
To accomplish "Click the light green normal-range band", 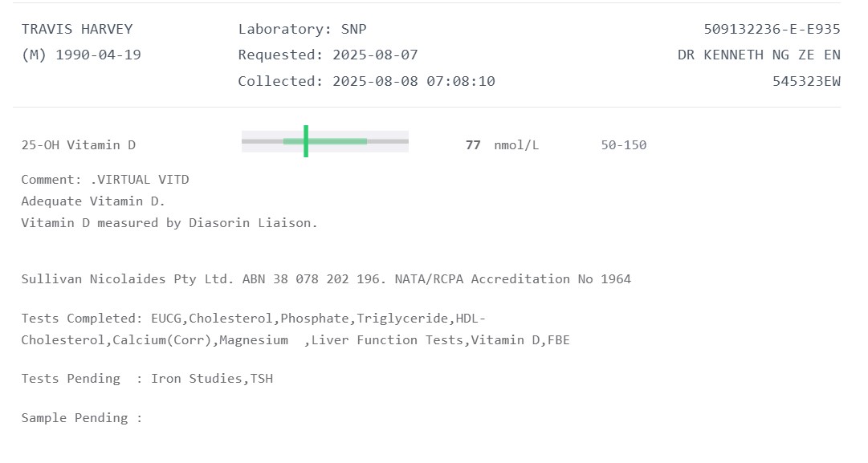I will coord(337,141).
